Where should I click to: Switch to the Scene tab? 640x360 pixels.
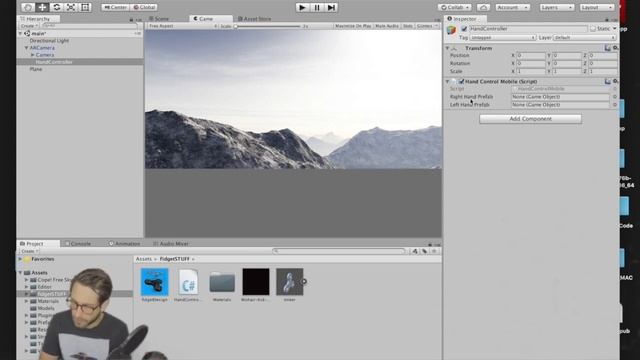159,19
